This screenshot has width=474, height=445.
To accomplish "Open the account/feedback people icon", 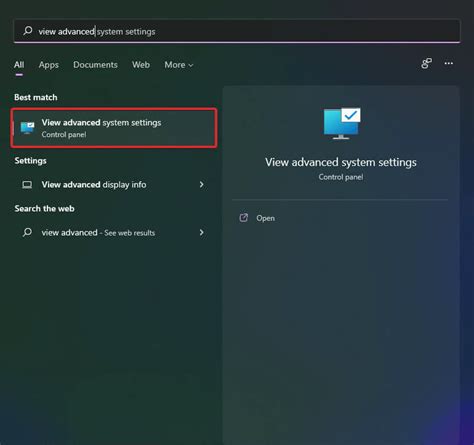I will click(426, 63).
